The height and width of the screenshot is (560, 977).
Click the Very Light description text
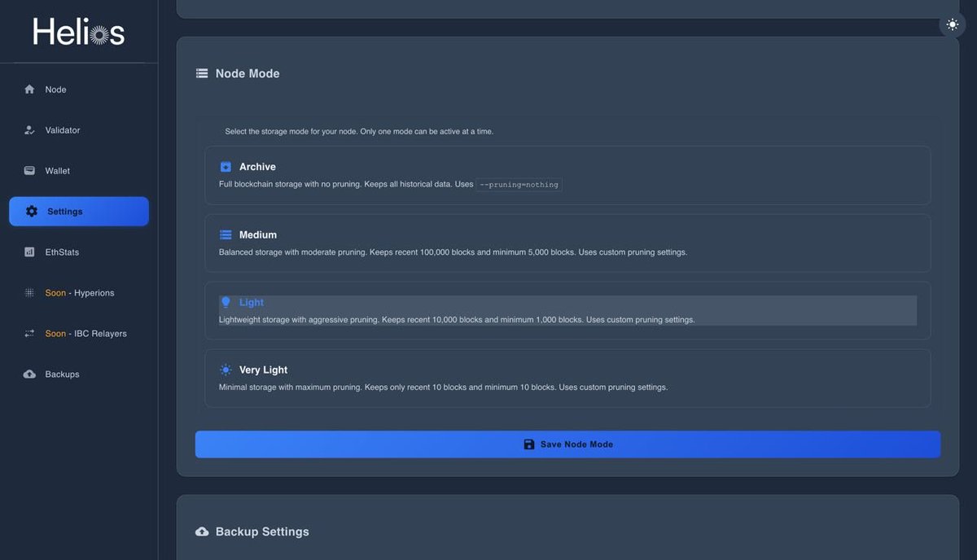pos(443,387)
